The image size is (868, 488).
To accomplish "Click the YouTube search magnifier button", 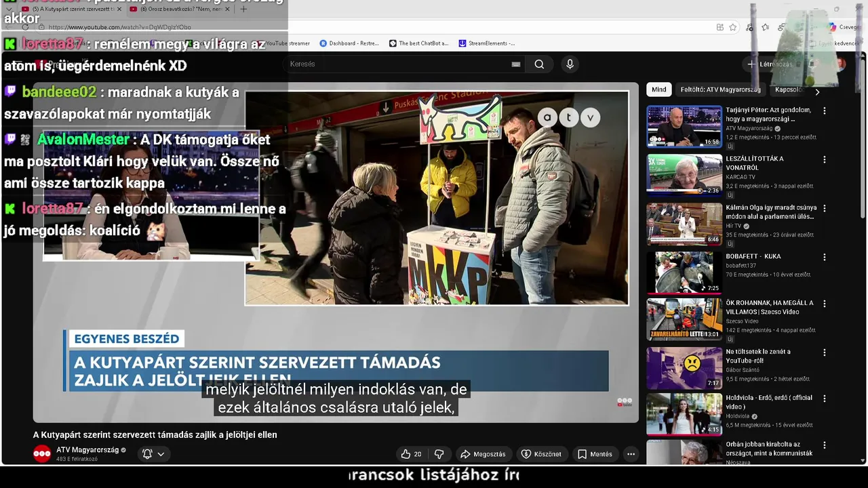I will coord(539,64).
